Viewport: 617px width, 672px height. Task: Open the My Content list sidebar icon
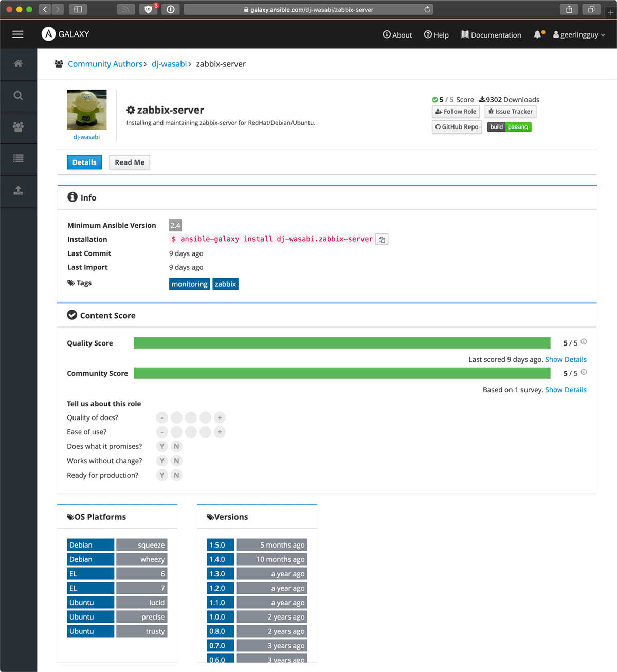pos(18,158)
